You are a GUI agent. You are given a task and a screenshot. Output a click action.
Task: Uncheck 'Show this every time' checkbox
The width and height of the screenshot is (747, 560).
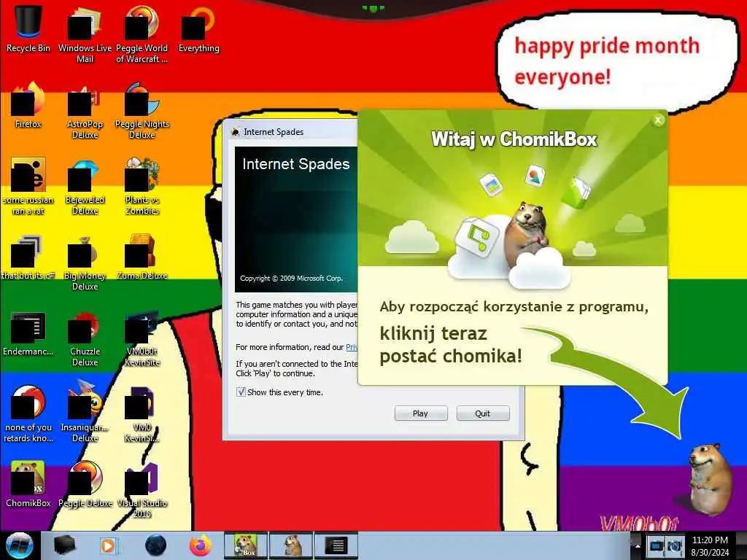coord(241,392)
